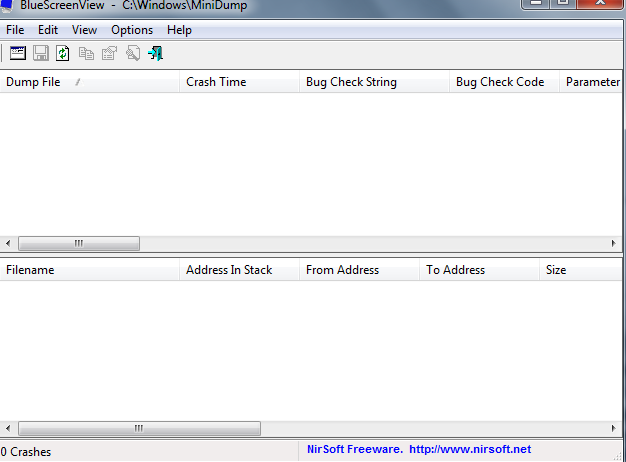Click left arrow of lower horizontal scrollbar
Screen dimensions: 626x462
coord(8,428)
